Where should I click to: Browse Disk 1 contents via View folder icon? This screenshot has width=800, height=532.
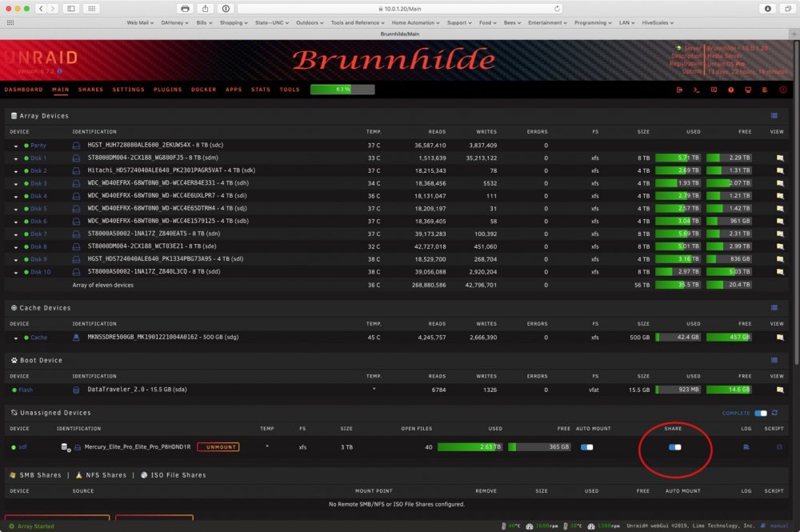coord(779,158)
